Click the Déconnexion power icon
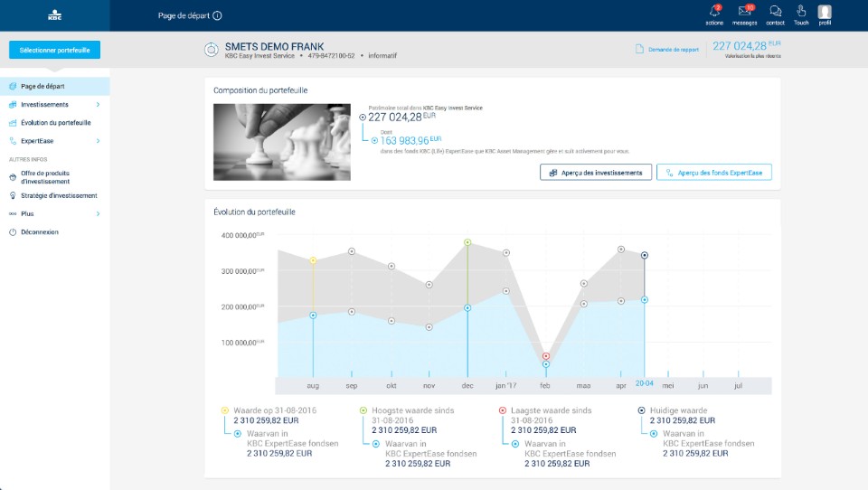 pyautogui.click(x=13, y=232)
